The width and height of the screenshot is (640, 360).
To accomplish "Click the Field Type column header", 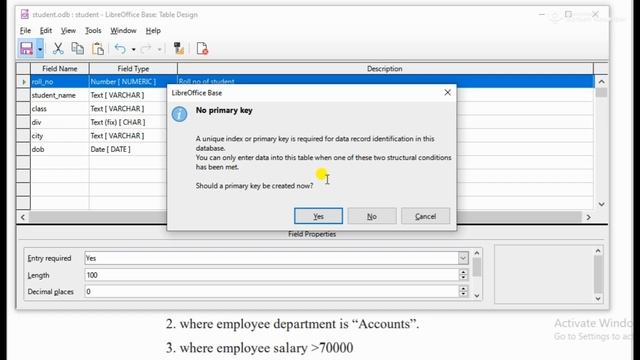I will coord(133,69).
